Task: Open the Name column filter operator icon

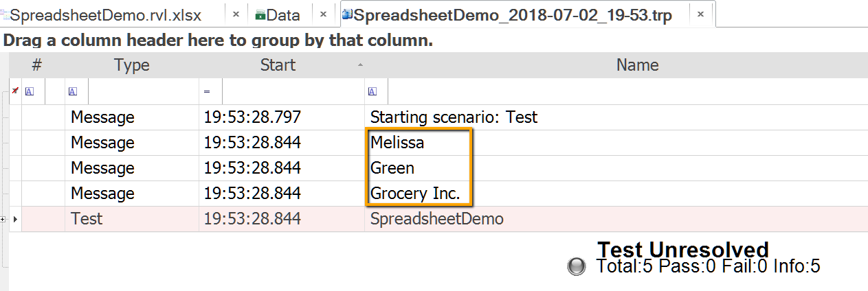Action: [x=372, y=91]
